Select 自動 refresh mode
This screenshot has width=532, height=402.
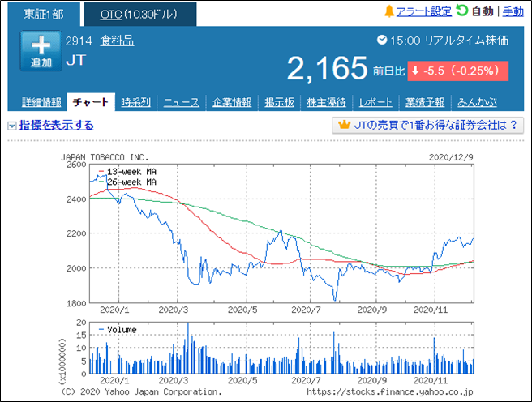tap(483, 11)
